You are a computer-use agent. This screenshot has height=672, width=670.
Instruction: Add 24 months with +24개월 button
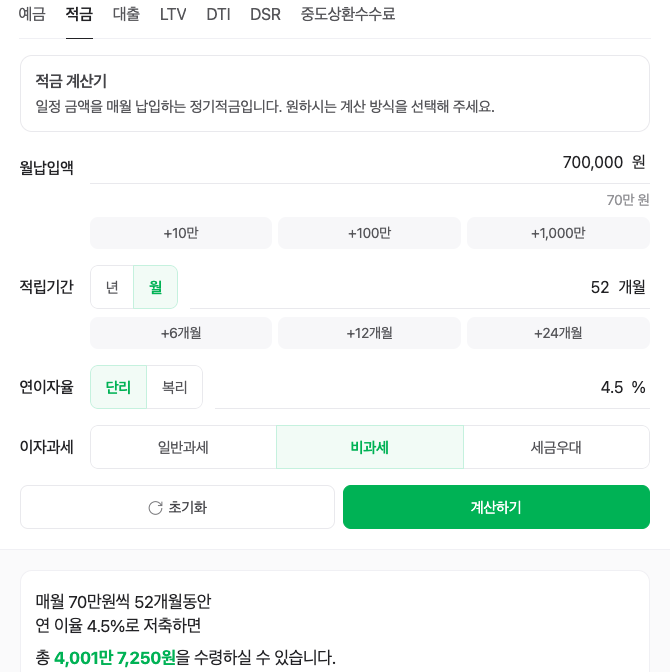point(558,333)
